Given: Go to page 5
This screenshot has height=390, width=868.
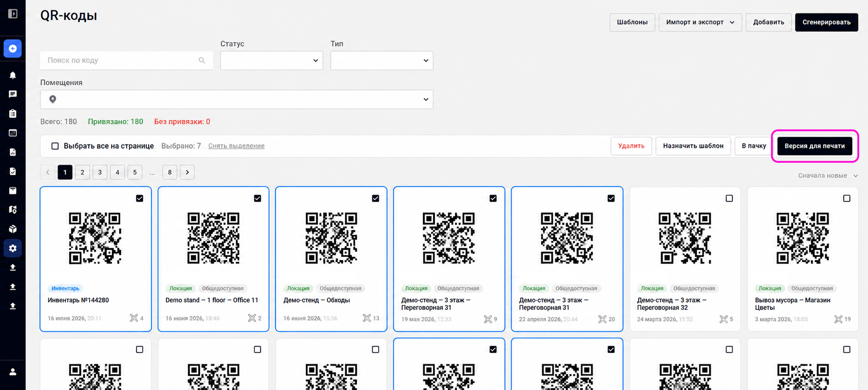Looking at the screenshot, I should point(135,172).
